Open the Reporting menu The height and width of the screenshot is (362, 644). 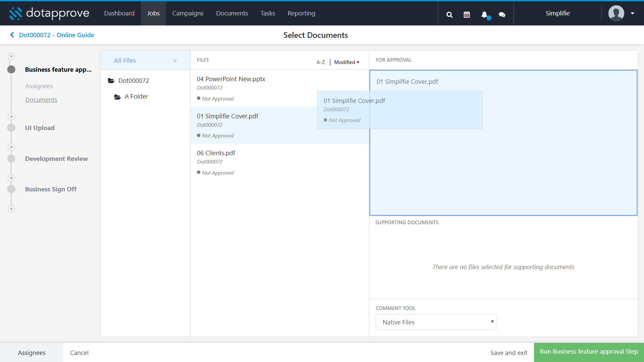pyautogui.click(x=302, y=13)
